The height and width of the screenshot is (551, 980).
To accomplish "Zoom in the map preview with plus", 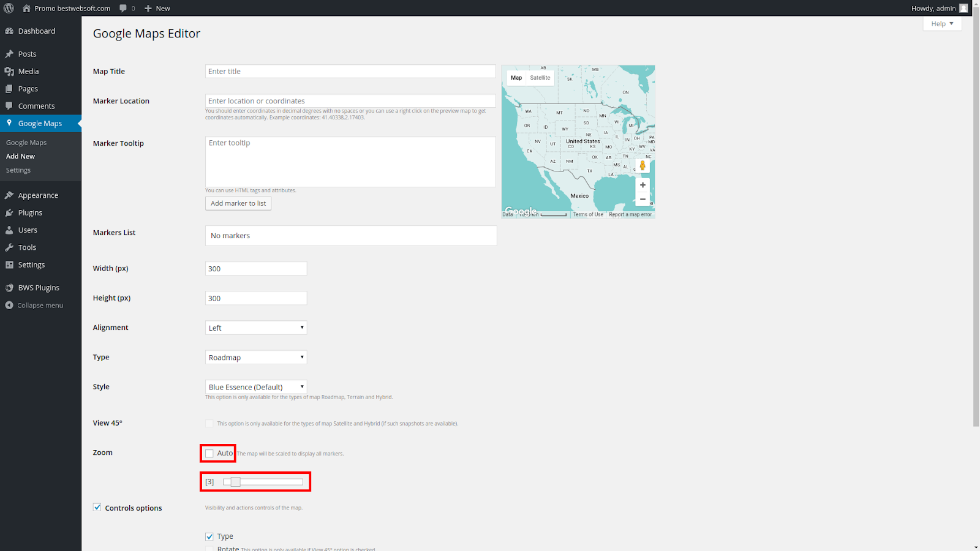I will point(643,185).
